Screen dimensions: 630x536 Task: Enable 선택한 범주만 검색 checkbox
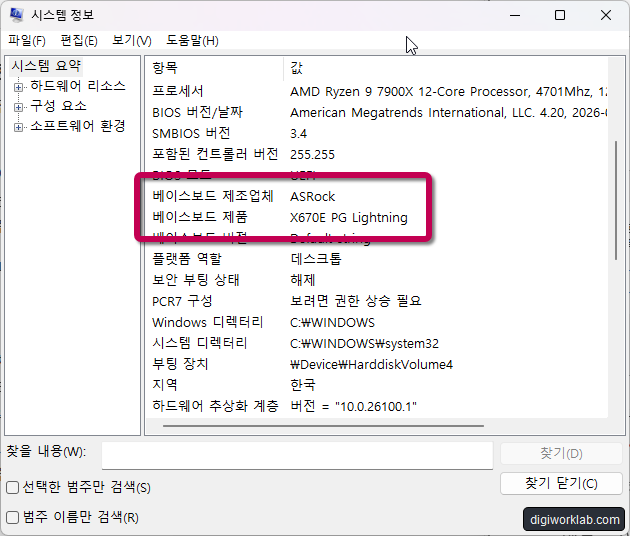tap(12, 487)
